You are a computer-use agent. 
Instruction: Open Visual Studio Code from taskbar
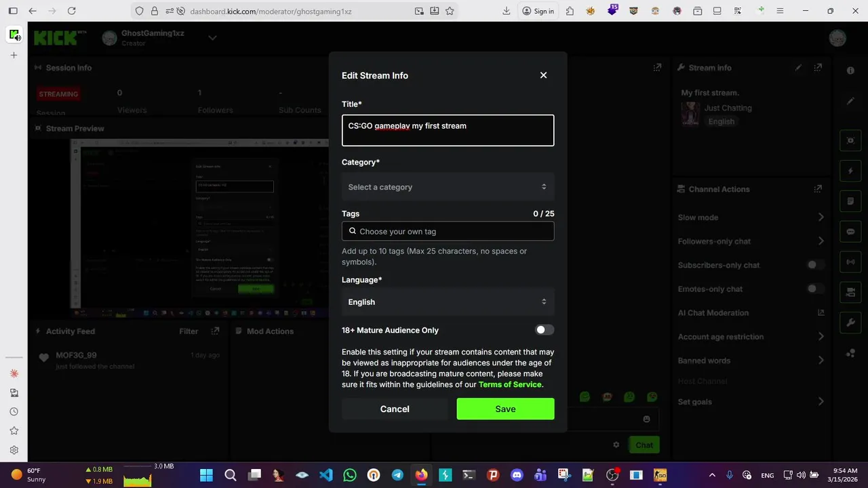325,475
